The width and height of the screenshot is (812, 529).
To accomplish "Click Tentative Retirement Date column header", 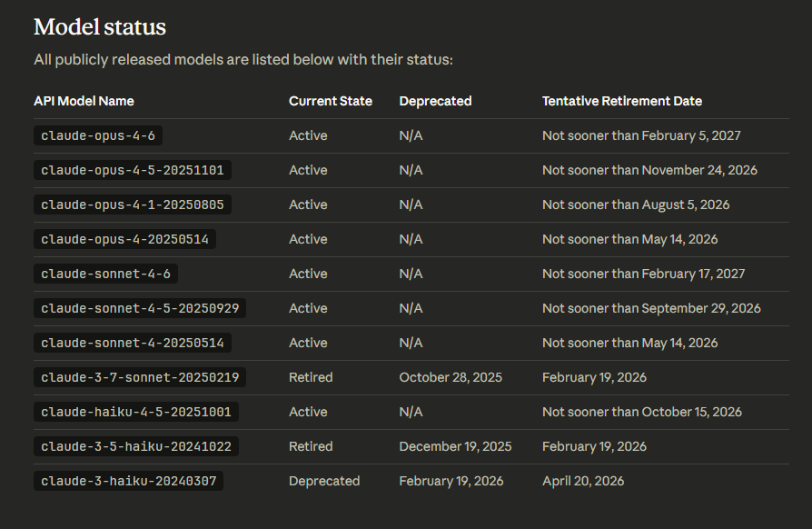I will [x=622, y=101].
